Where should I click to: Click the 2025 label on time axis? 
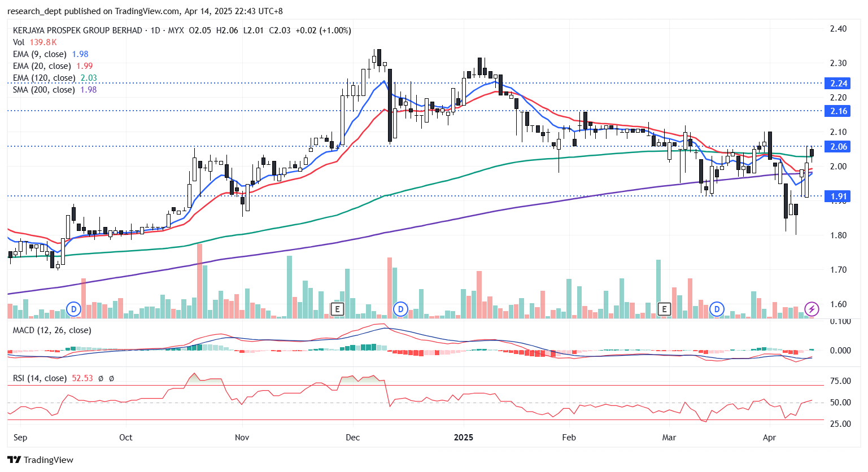click(x=464, y=438)
